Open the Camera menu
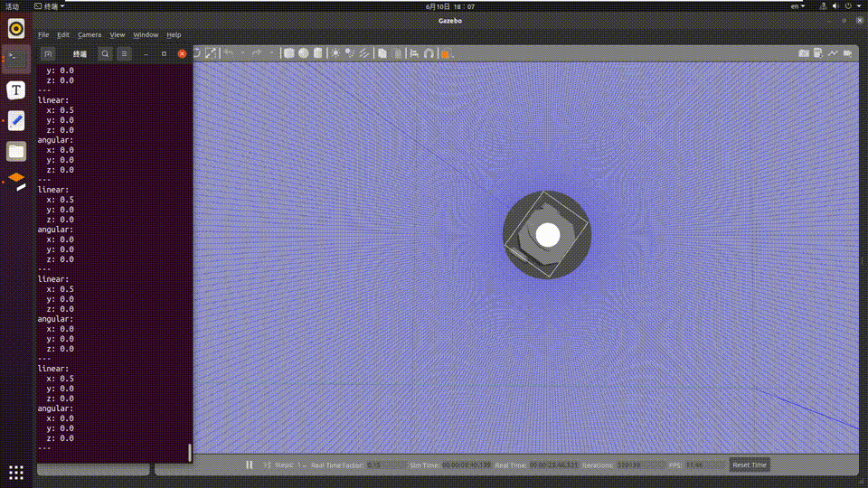Image resolution: width=868 pixels, height=488 pixels. coord(90,34)
